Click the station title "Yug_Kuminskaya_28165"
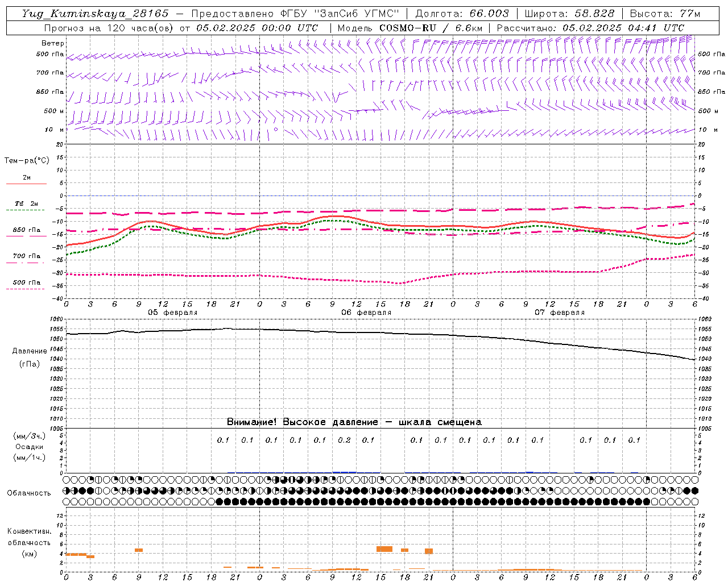The height and width of the screenshot is (582, 728). tap(95, 14)
